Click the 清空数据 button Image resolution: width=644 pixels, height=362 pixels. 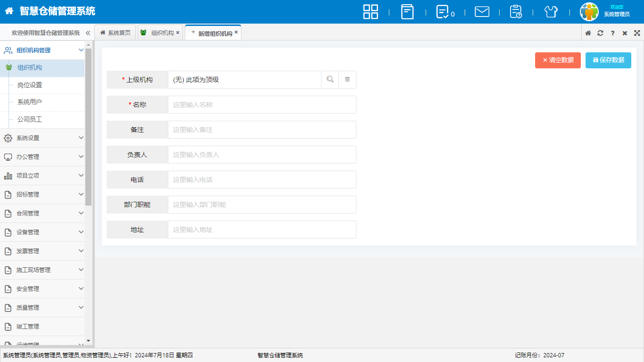[x=558, y=60]
